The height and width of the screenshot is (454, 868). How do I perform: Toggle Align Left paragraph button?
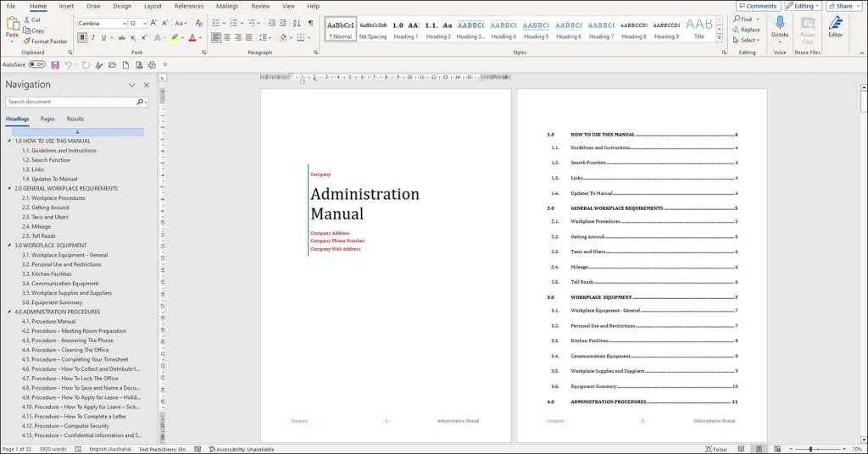coord(216,37)
